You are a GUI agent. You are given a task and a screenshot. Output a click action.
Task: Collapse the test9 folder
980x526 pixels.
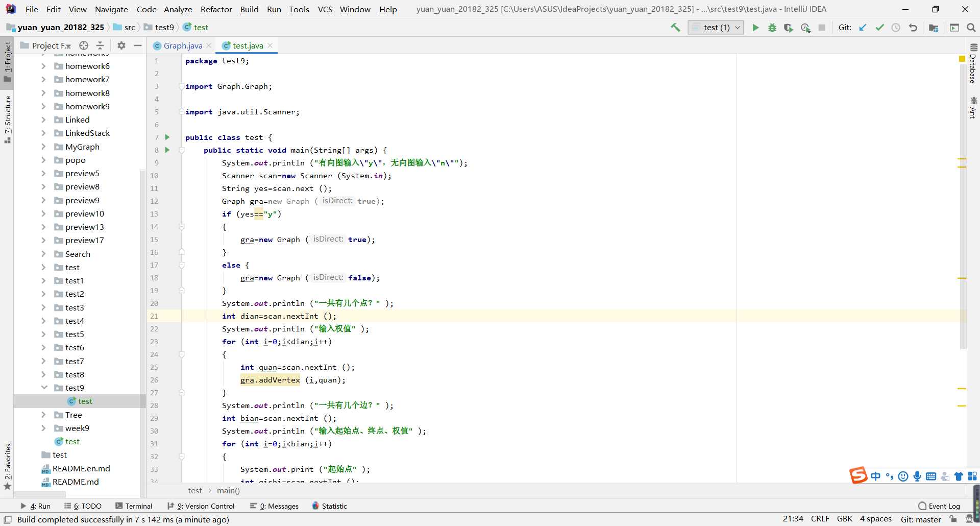(44, 388)
